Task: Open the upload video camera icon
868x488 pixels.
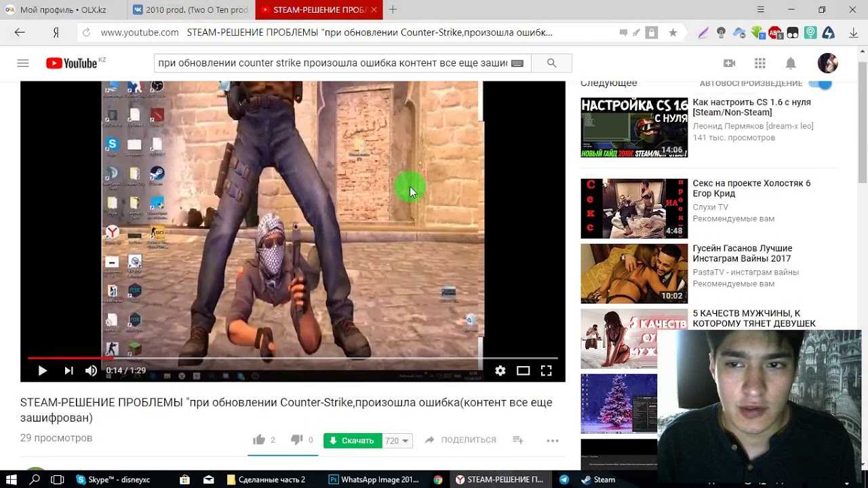Action: click(x=730, y=63)
